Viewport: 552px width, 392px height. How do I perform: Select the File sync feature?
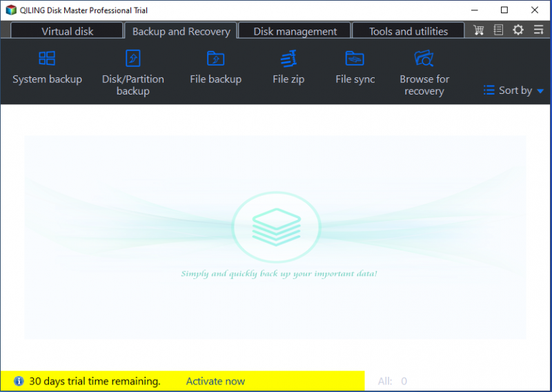click(355, 68)
